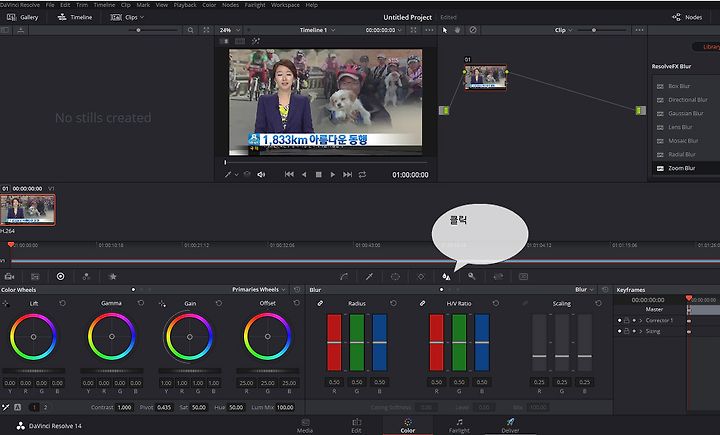
Task: Open the RGB Mixer palette
Action: [x=86, y=277]
